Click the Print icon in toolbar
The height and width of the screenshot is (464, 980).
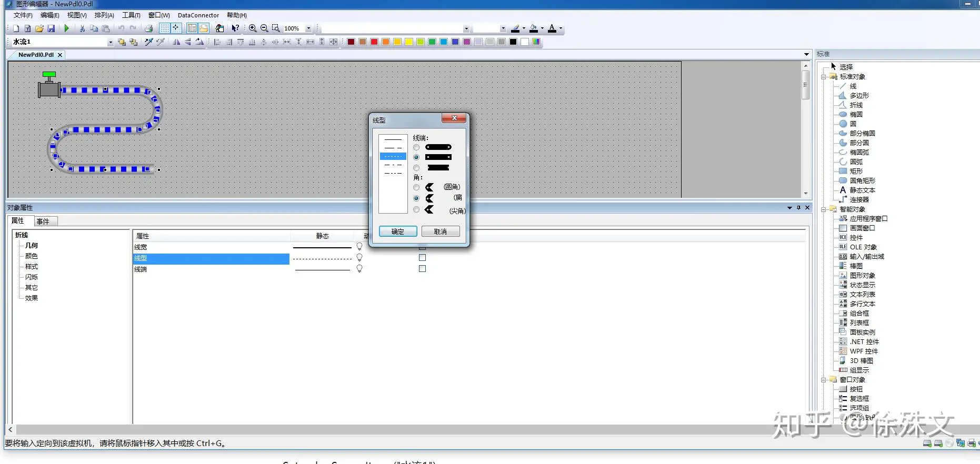coord(149,28)
